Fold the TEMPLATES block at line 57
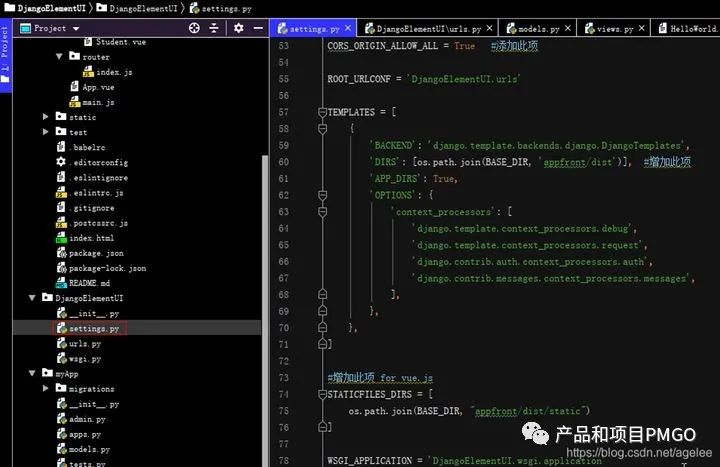720x467 pixels. [323, 112]
